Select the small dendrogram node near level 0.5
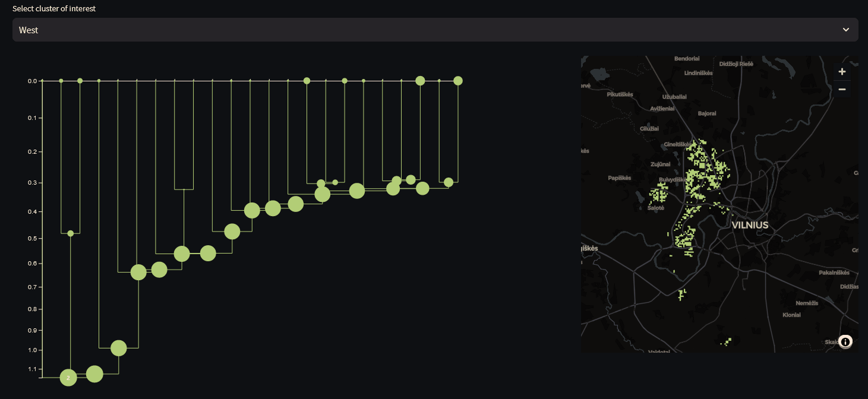The image size is (868, 399). coord(71,233)
